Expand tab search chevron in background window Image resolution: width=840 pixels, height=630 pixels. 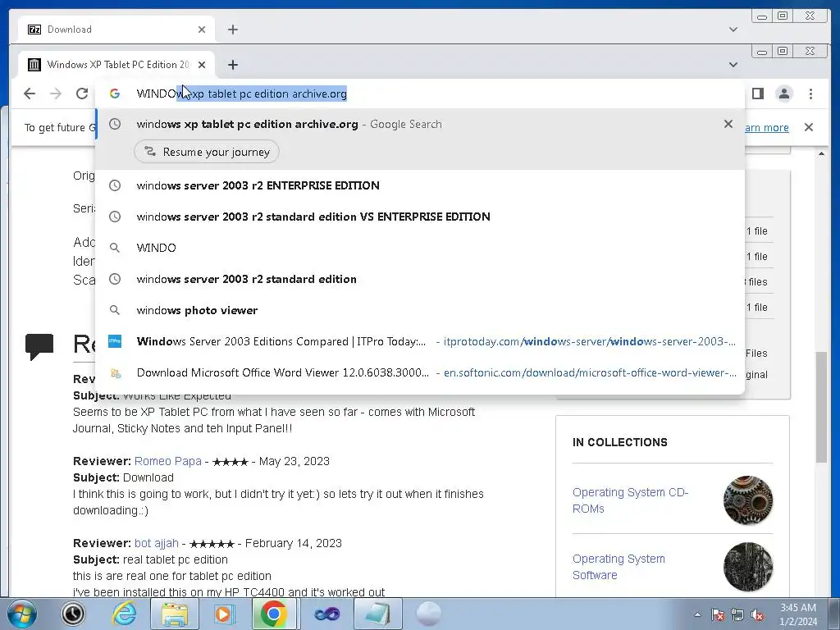(x=733, y=30)
